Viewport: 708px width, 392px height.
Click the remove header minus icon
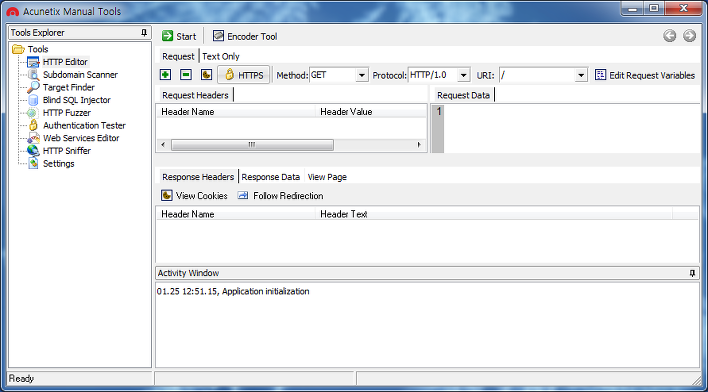(186, 75)
